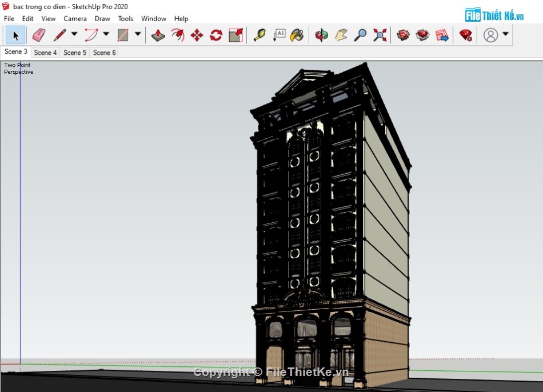This screenshot has height=392, width=543.
Task: Click the Two Point Perspective label
Action: click(19, 68)
